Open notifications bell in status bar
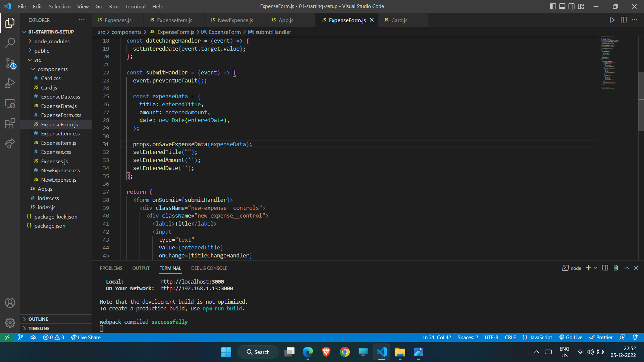 [x=635, y=337]
